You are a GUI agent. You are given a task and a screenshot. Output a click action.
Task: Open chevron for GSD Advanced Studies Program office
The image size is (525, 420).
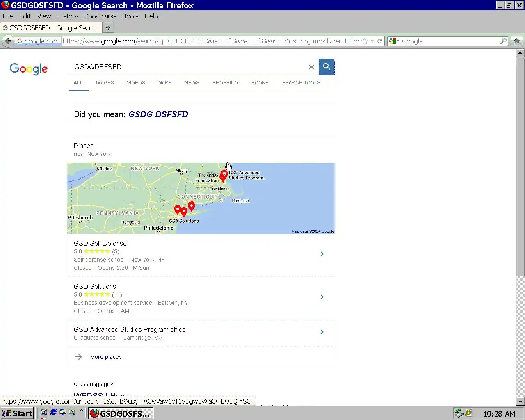pos(322,332)
